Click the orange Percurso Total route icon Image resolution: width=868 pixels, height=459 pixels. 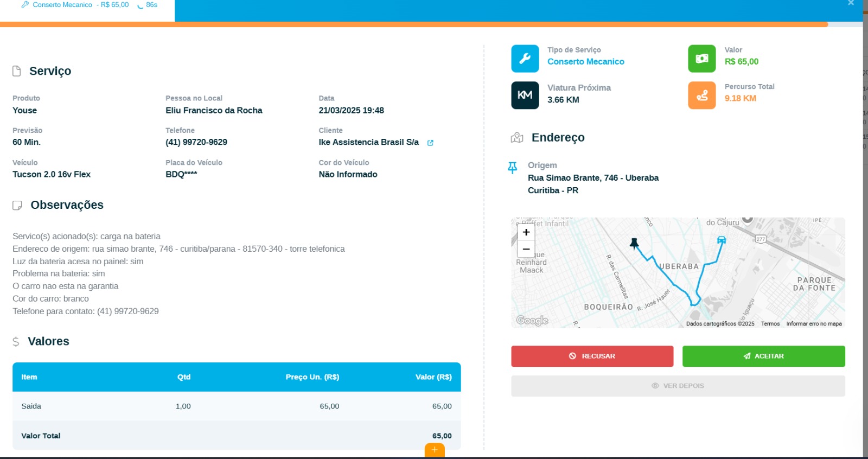coord(702,95)
